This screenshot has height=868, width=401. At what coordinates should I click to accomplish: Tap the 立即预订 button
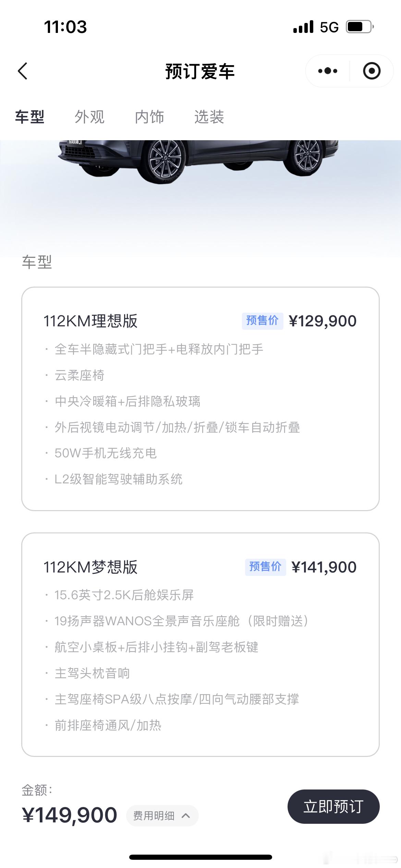[333, 806]
